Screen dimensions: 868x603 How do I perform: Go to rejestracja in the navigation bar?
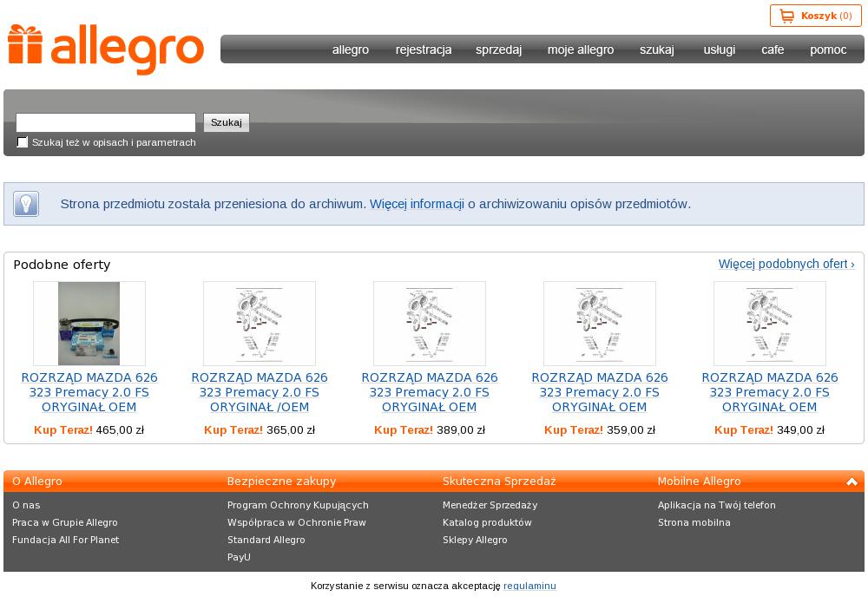[424, 49]
